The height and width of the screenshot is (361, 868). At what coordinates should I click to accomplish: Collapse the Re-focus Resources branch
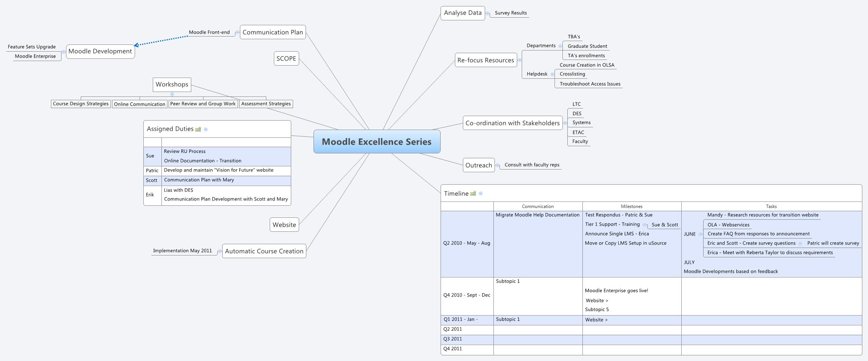pyautogui.click(x=520, y=60)
